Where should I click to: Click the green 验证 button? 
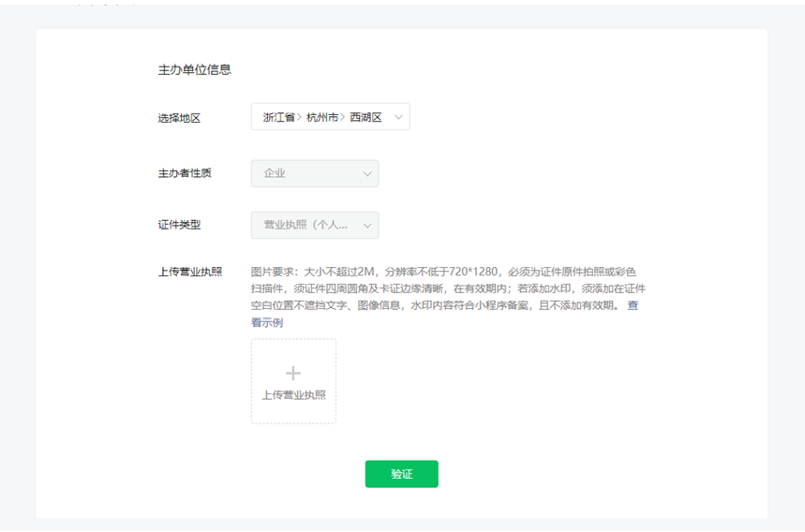pyautogui.click(x=401, y=474)
